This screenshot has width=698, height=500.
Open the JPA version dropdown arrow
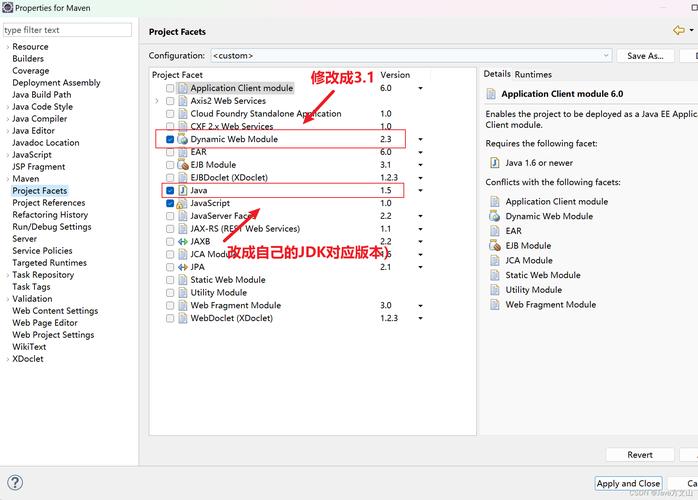pyautogui.click(x=420, y=268)
